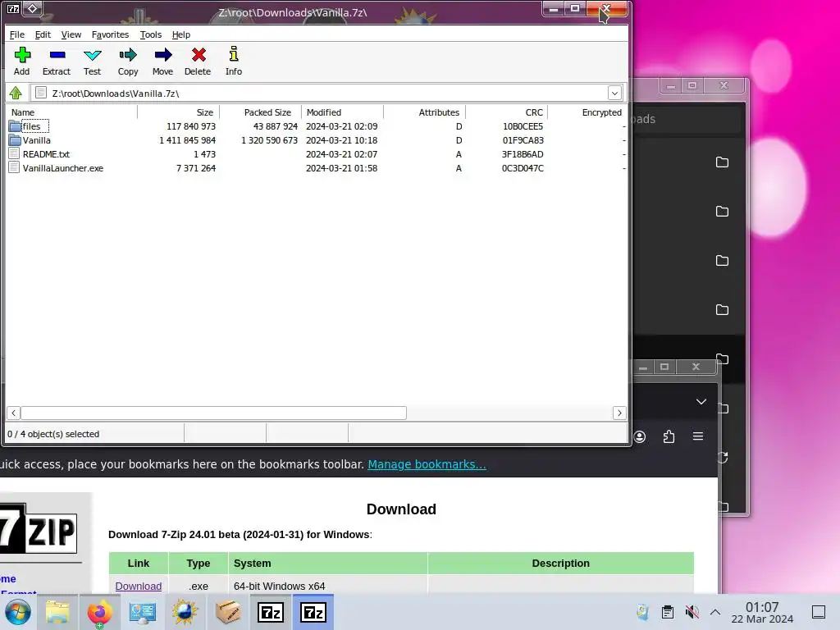Sort by the CRC column header
840x630 pixels.
pos(507,112)
